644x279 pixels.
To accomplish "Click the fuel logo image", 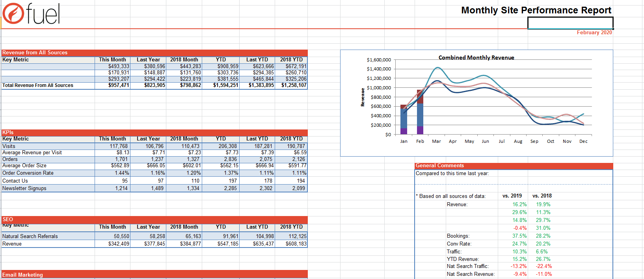I will [31, 14].
